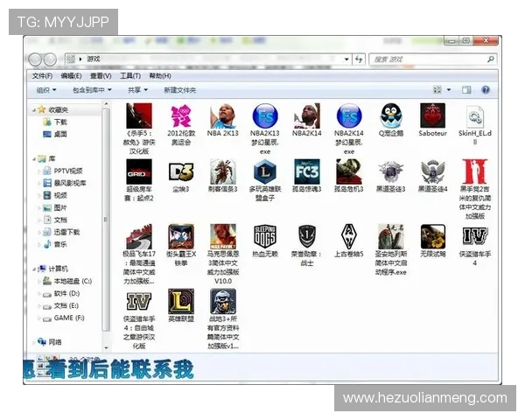Launch the Sleeping Dogs 热血无赖 icon
This screenshot has width=525, height=420.
click(265, 237)
